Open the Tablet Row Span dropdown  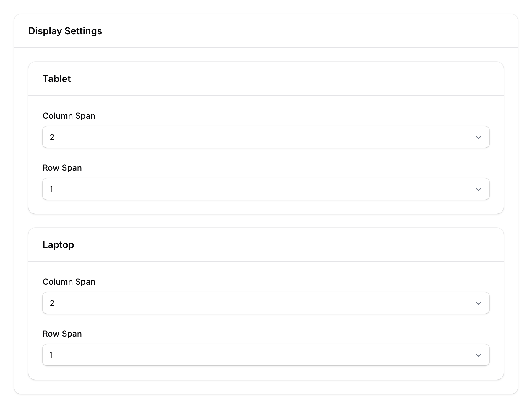point(266,189)
